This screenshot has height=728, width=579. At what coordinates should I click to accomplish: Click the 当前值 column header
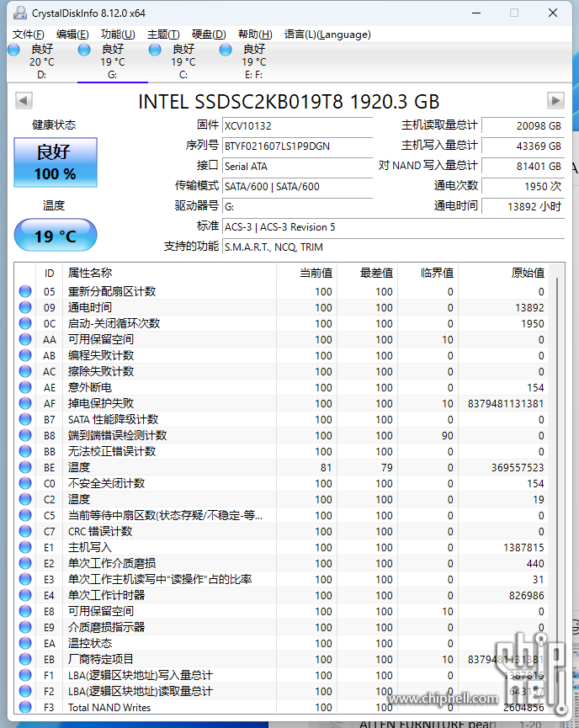tap(306, 273)
